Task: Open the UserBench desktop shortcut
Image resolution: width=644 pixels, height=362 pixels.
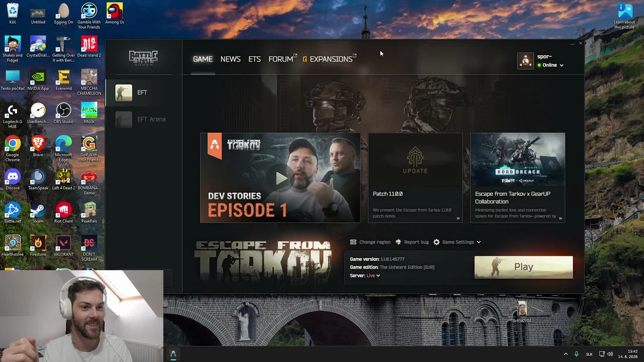Action: (x=38, y=114)
